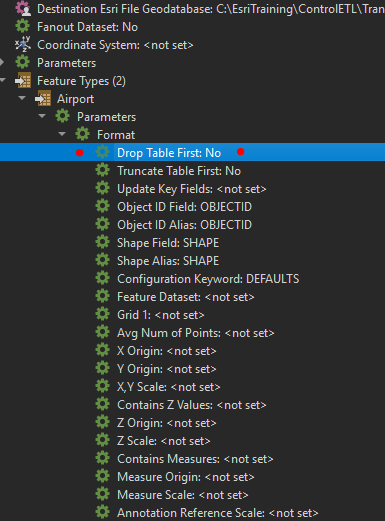Viewport: 385px width, 521px height.
Task: Click the Airport feature type icon
Action: tap(43, 99)
